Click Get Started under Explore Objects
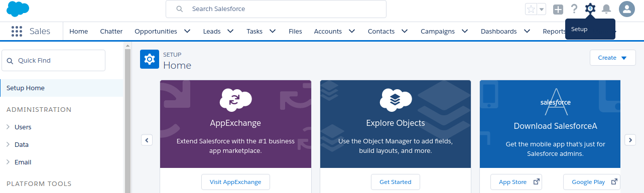The height and width of the screenshot is (193, 644). click(x=396, y=182)
